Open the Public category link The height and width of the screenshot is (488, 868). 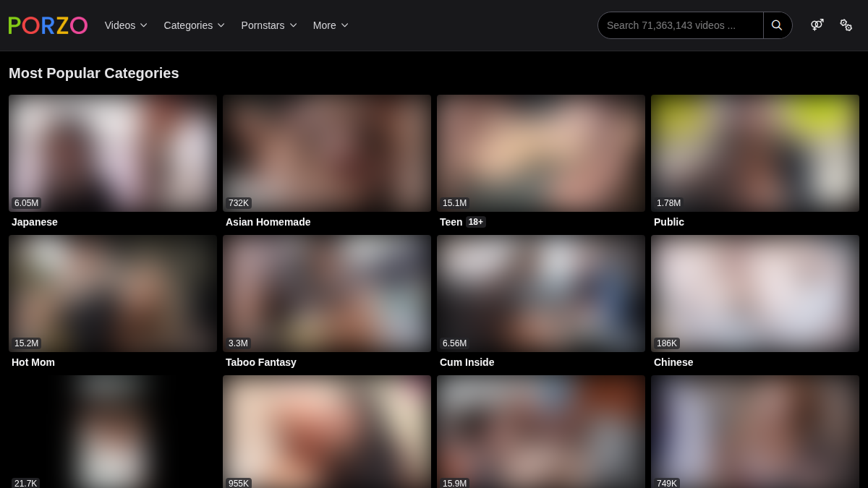click(669, 222)
